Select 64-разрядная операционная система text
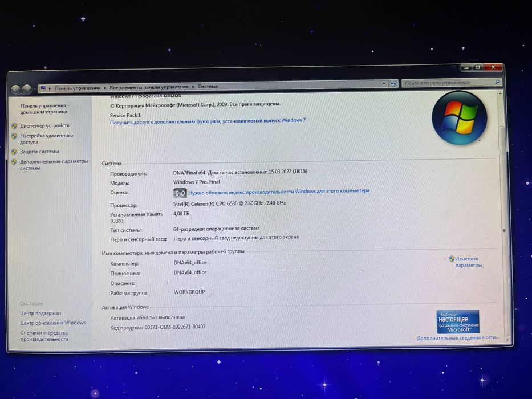This screenshot has height=399, width=532. (217, 229)
